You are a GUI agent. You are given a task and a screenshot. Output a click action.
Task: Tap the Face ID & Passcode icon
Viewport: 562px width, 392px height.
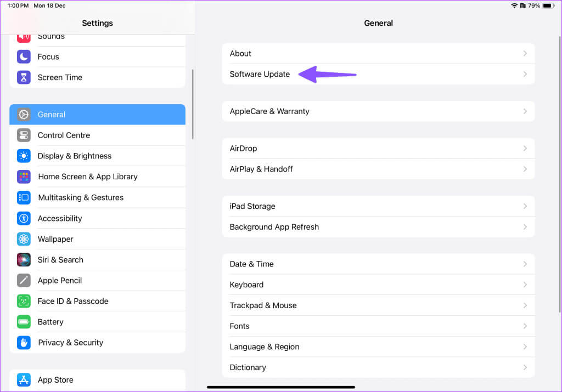[x=24, y=301]
